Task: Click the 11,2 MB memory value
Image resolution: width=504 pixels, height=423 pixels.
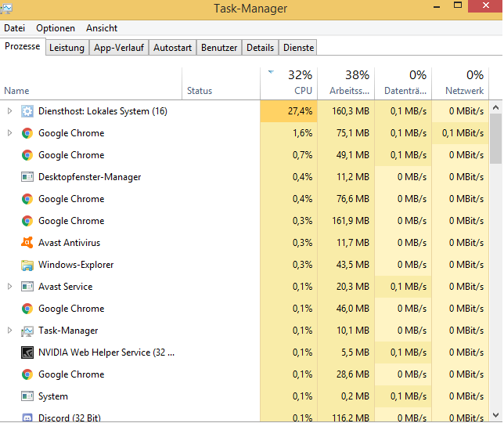Action: tap(353, 177)
